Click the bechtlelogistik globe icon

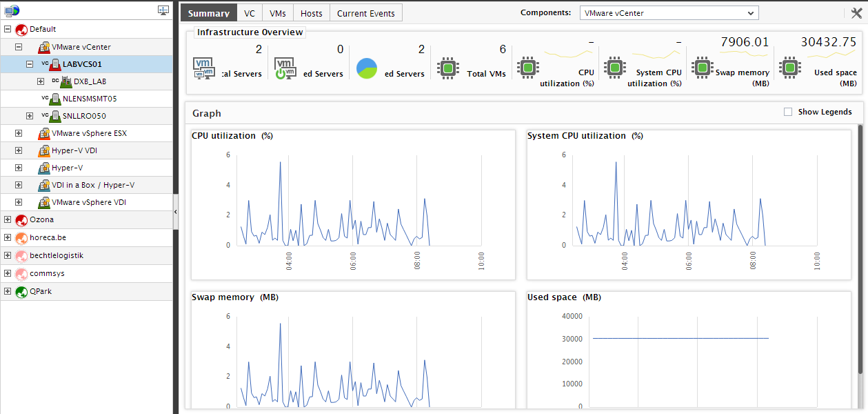pos(21,256)
